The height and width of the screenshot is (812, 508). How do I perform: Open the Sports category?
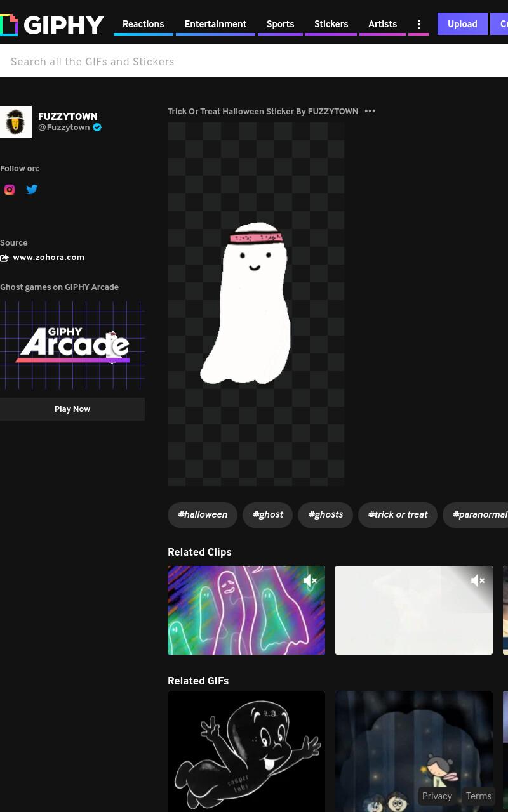coord(280,24)
